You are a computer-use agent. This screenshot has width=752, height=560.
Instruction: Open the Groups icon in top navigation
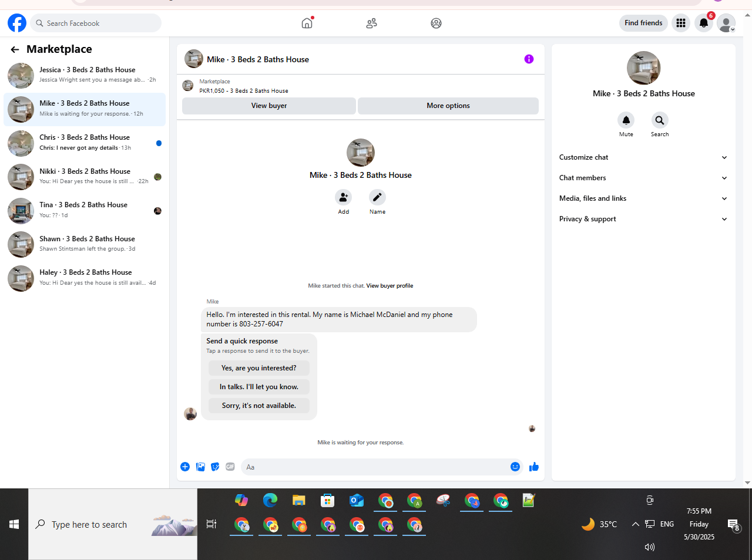click(436, 23)
